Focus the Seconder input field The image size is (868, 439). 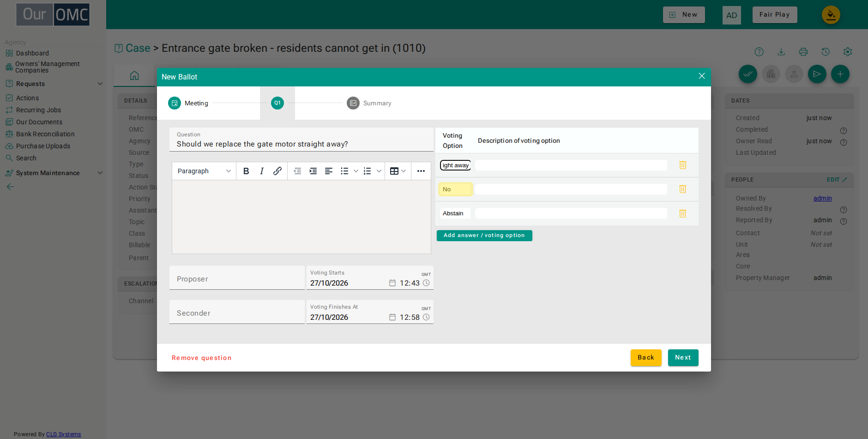pyautogui.click(x=237, y=312)
